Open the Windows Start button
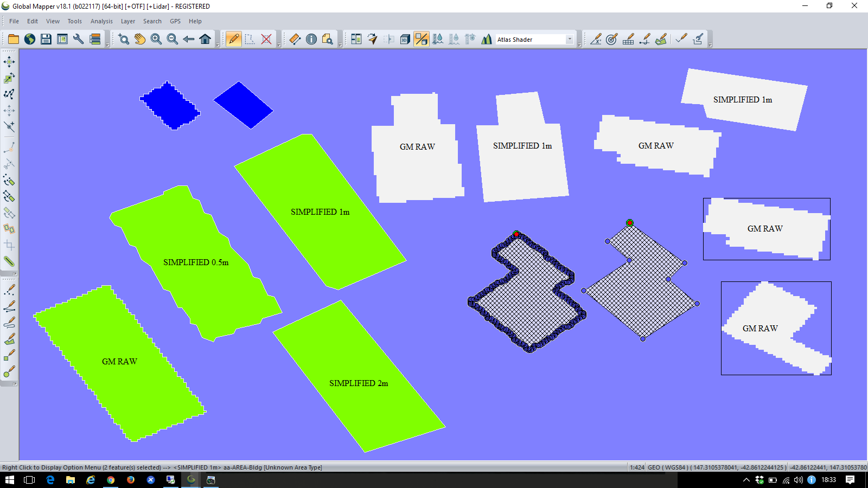This screenshot has width=868, height=488. coord(9,480)
